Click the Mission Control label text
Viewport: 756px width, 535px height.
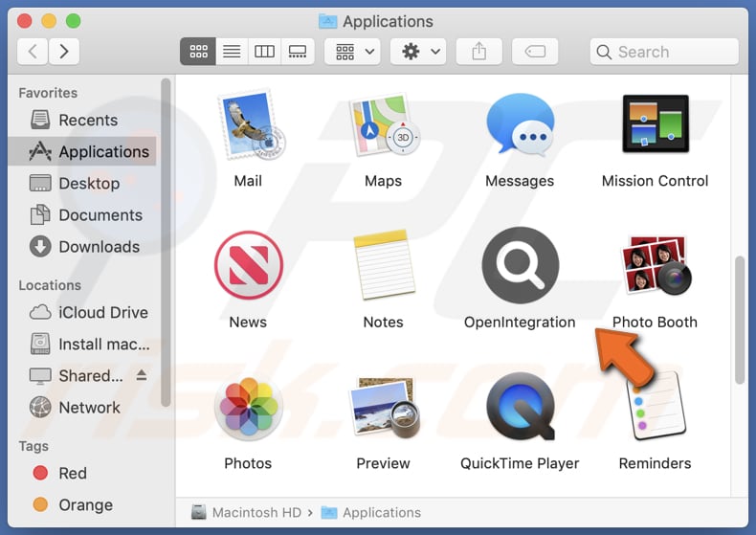[655, 181]
